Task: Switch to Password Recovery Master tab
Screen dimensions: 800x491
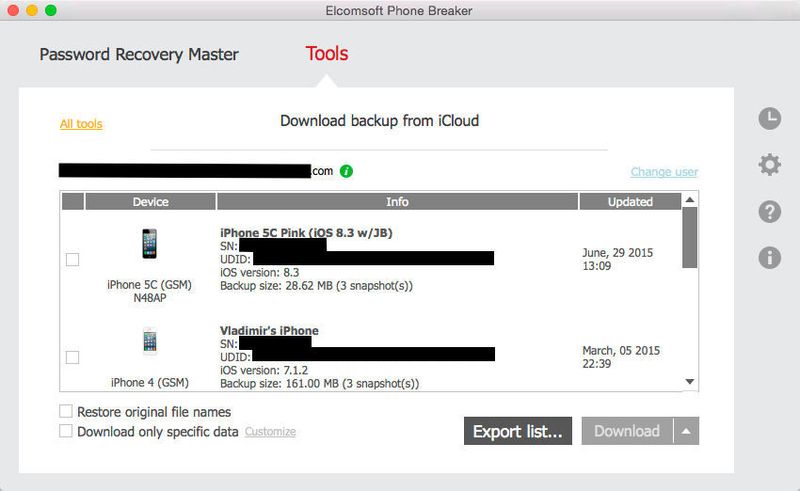Action: click(x=139, y=54)
